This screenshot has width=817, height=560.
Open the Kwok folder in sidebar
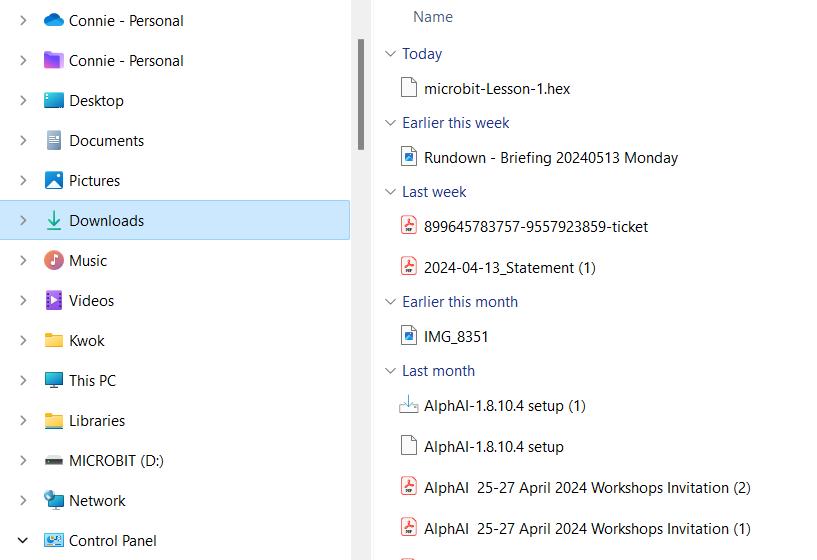pyautogui.click(x=87, y=341)
